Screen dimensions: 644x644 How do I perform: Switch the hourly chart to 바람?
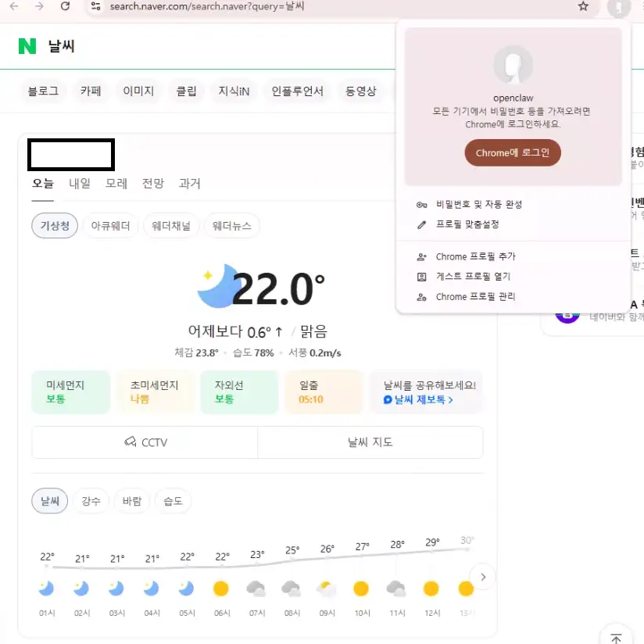[x=132, y=501]
